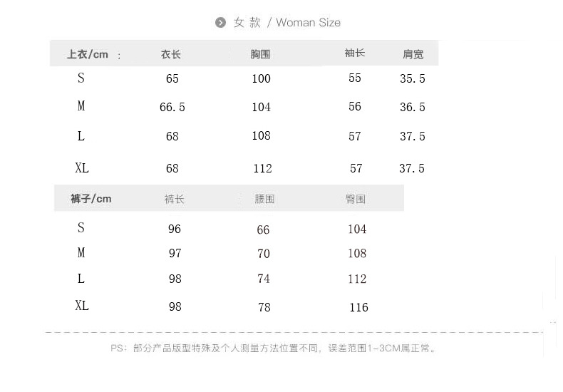Click the 腰围 column header
The width and height of the screenshot is (563, 392).
pos(264,200)
